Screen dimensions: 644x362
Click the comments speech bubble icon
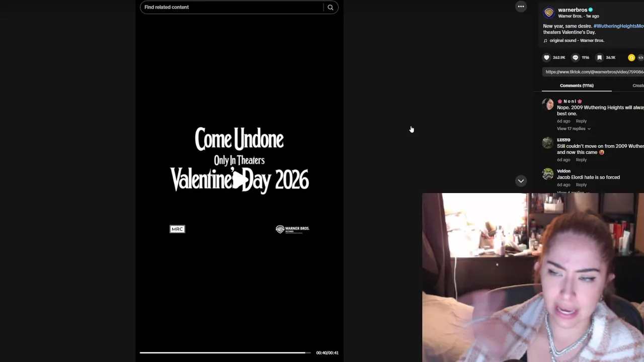point(576,57)
